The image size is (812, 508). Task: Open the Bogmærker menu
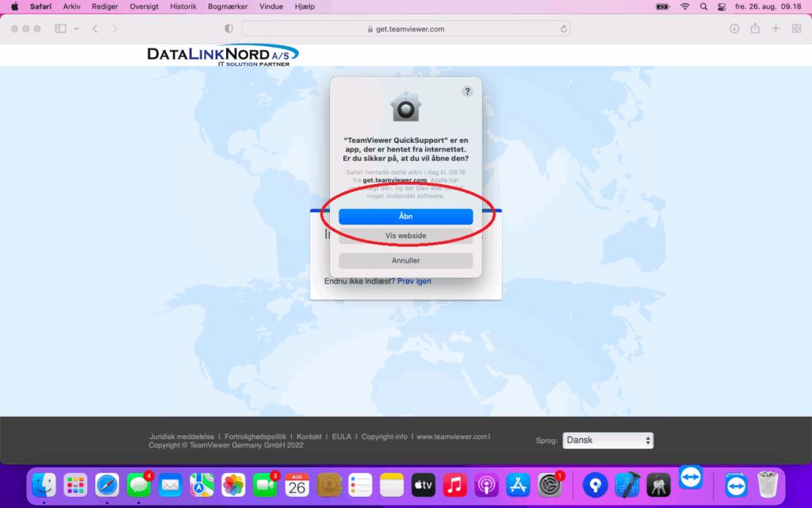click(x=227, y=6)
